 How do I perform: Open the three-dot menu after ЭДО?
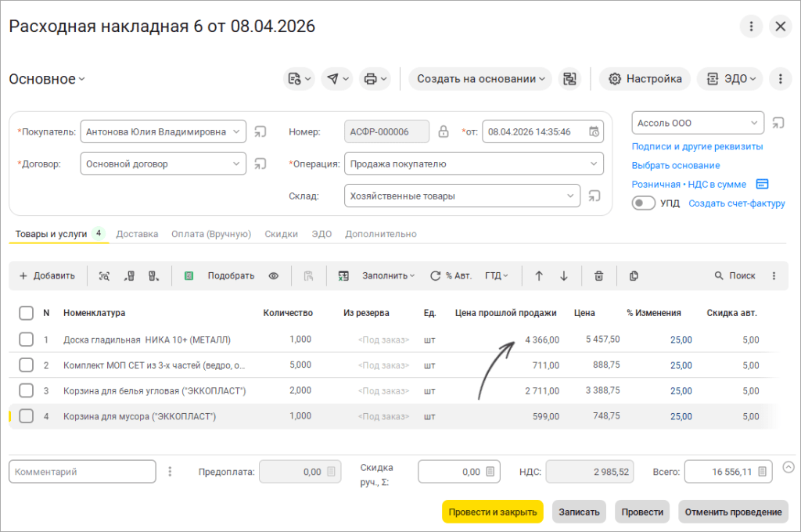click(x=780, y=79)
